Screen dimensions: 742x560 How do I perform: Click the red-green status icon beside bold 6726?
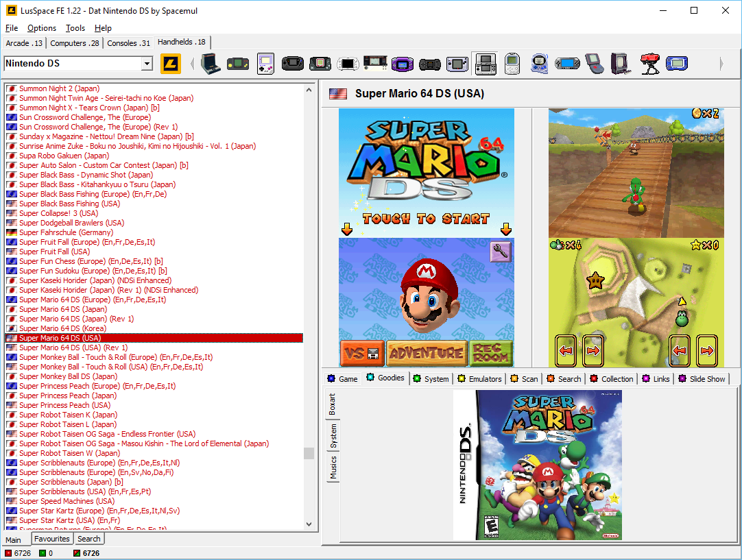pyautogui.click(x=77, y=553)
